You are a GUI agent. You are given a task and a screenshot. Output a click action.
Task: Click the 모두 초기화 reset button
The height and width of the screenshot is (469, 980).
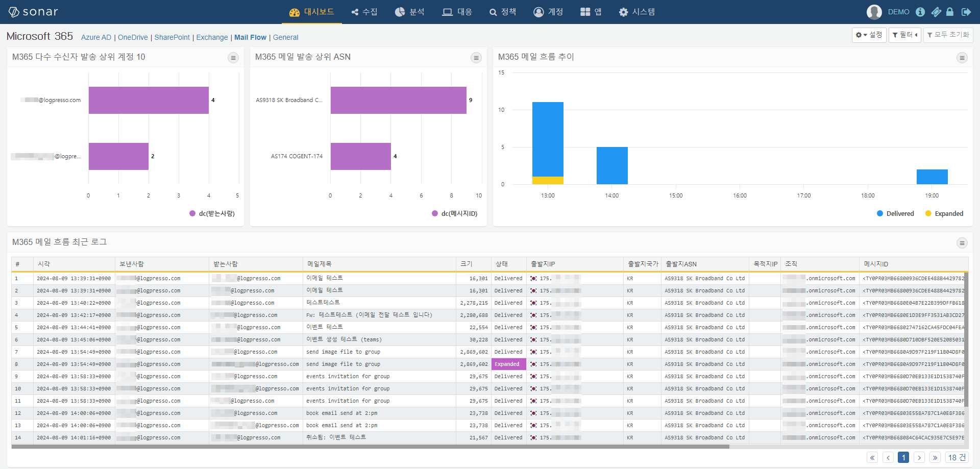pos(948,35)
